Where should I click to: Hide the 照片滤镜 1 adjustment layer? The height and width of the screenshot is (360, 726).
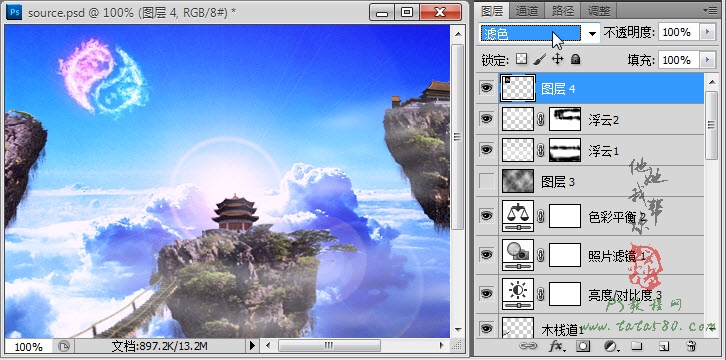[x=486, y=254]
